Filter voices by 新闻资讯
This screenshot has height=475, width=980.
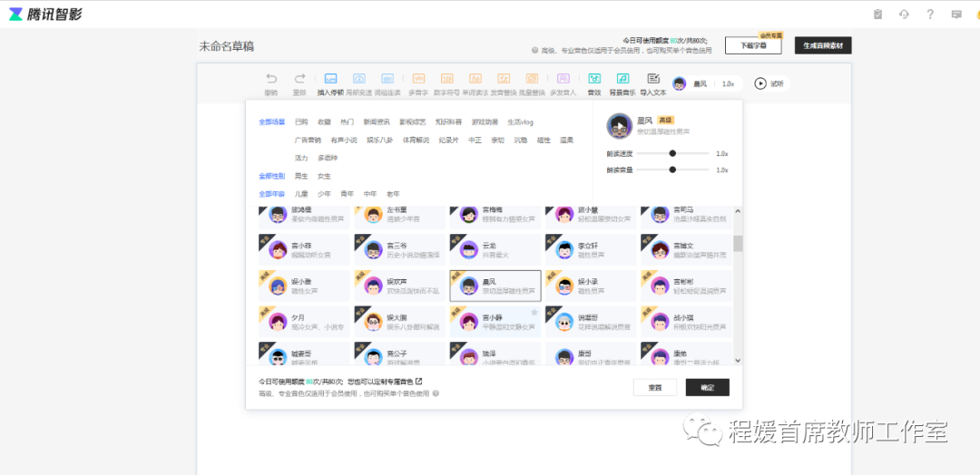(x=377, y=121)
